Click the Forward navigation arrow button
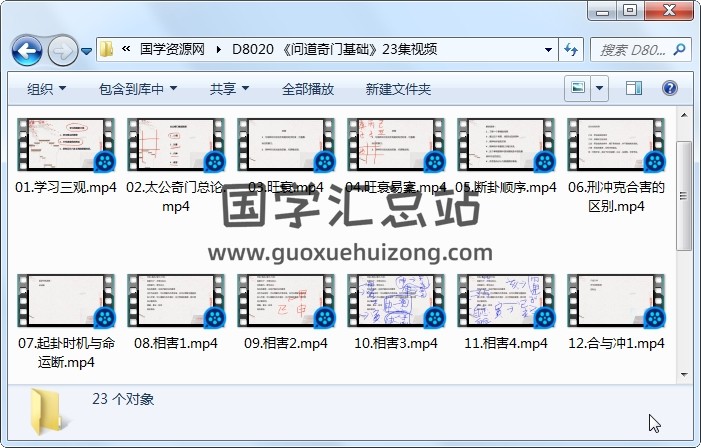The height and width of the screenshot is (448, 701). pyautogui.click(x=62, y=49)
